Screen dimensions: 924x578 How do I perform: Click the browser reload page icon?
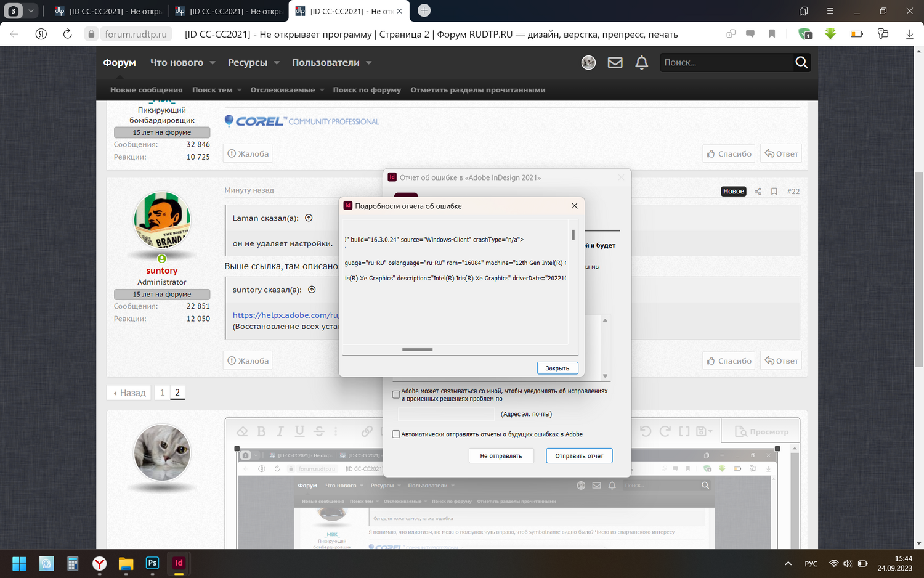(x=67, y=34)
